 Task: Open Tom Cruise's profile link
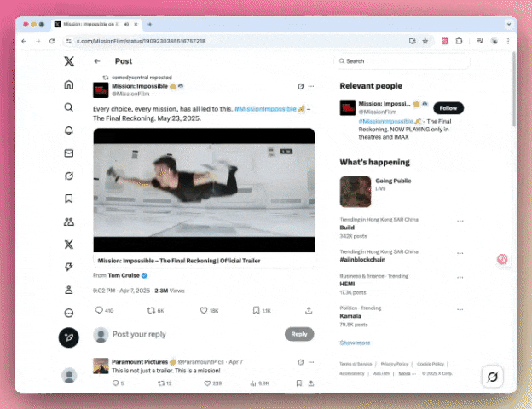point(124,275)
